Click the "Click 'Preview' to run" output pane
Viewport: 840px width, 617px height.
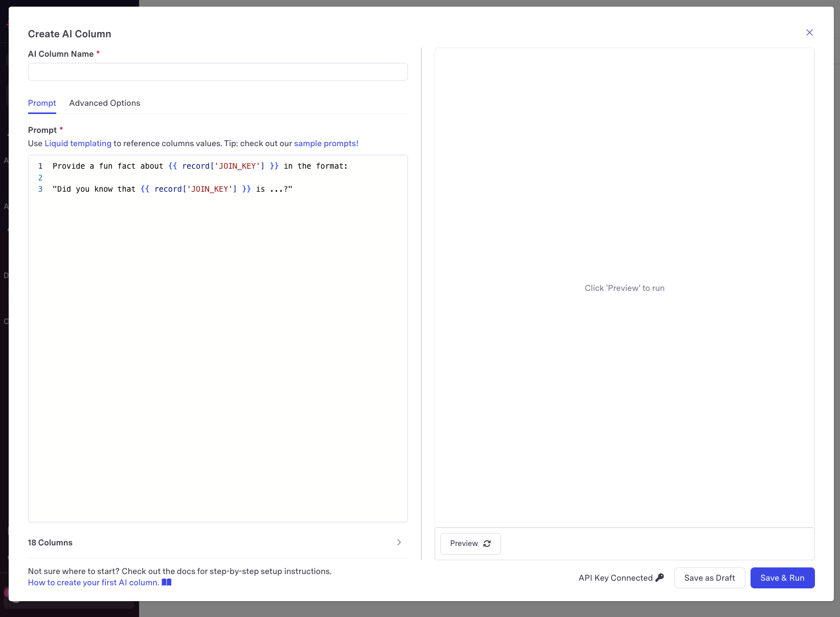click(624, 288)
